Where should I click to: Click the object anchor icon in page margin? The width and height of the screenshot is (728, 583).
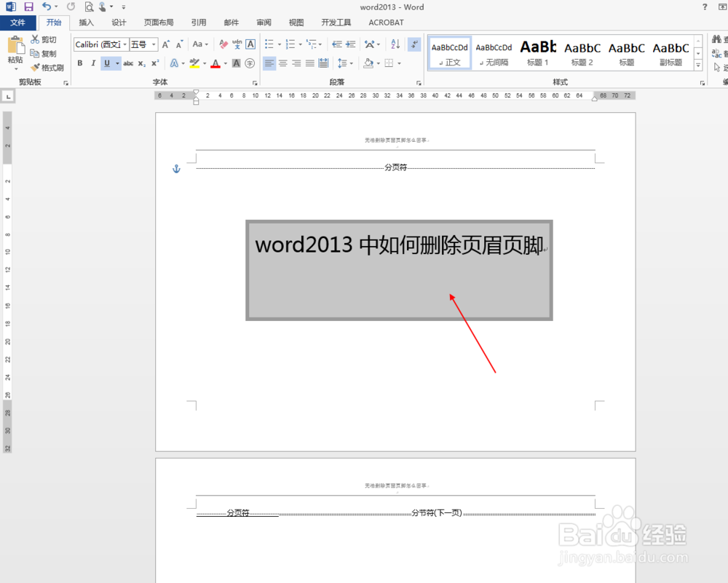coord(176,169)
